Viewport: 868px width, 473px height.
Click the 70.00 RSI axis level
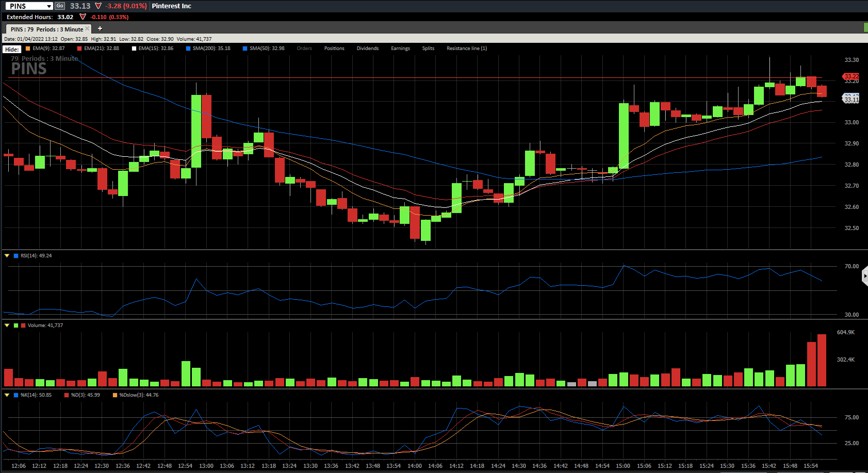(x=851, y=266)
